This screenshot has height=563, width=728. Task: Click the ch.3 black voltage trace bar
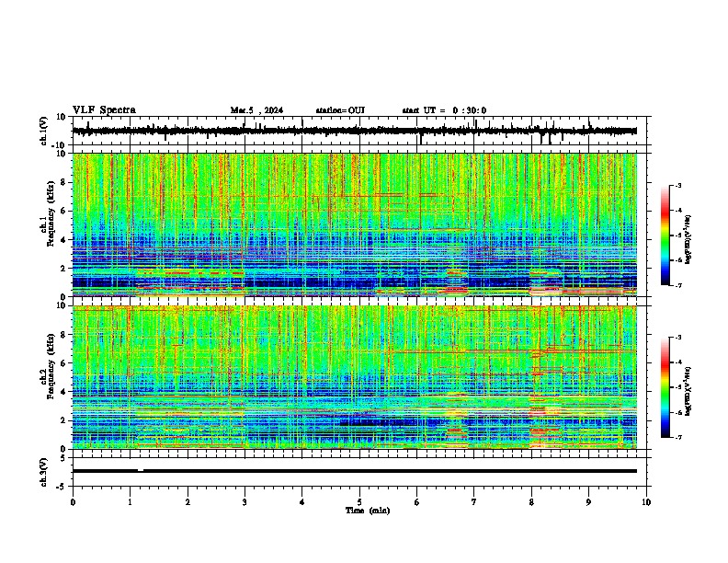[x=355, y=471]
